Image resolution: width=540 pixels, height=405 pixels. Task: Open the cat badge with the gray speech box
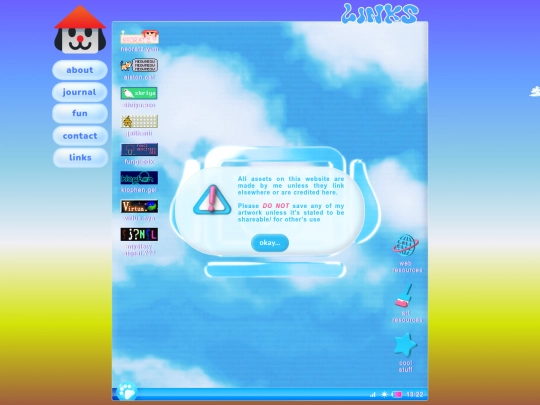click(139, 65)
